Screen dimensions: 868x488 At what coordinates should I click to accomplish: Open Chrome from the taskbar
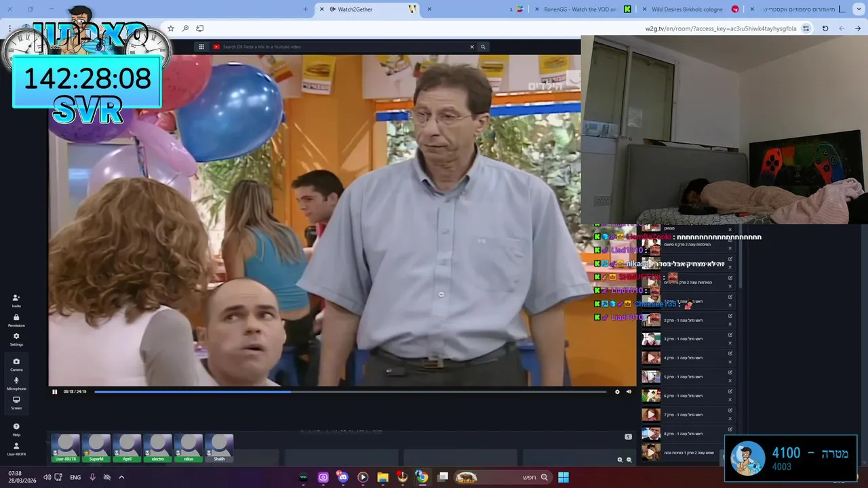tap(422, 477)
